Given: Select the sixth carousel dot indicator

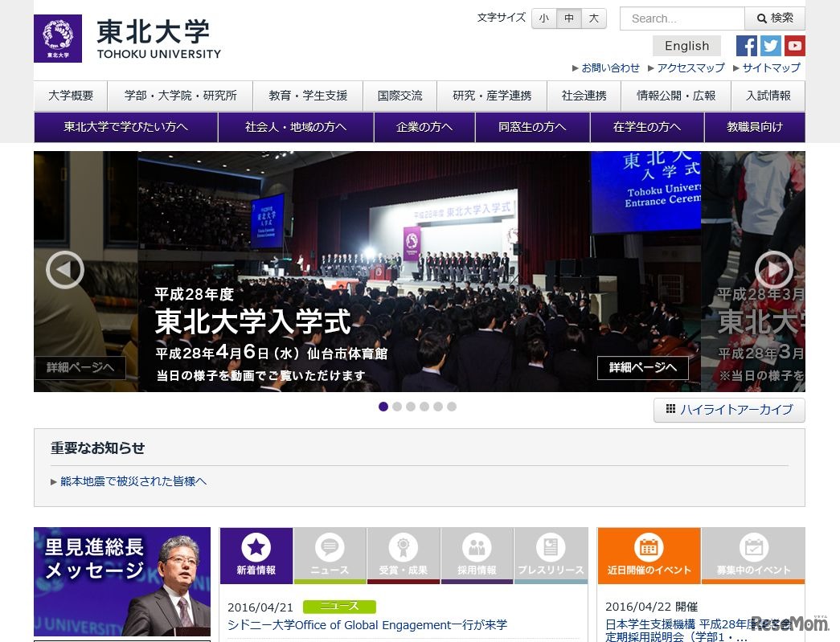Looking at the screenshot, I should [x=452, y=407].
